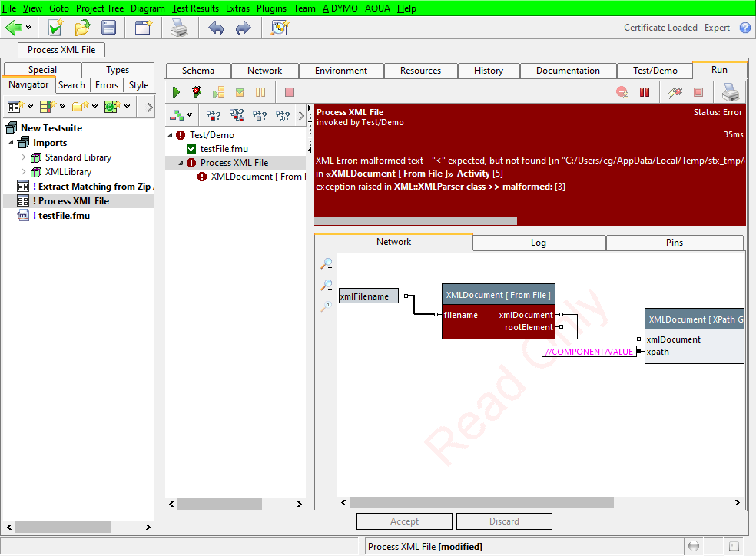Click the open folder icon in toolbar
The width and height of the screenshot is (756, 556).
click(82, 28)
